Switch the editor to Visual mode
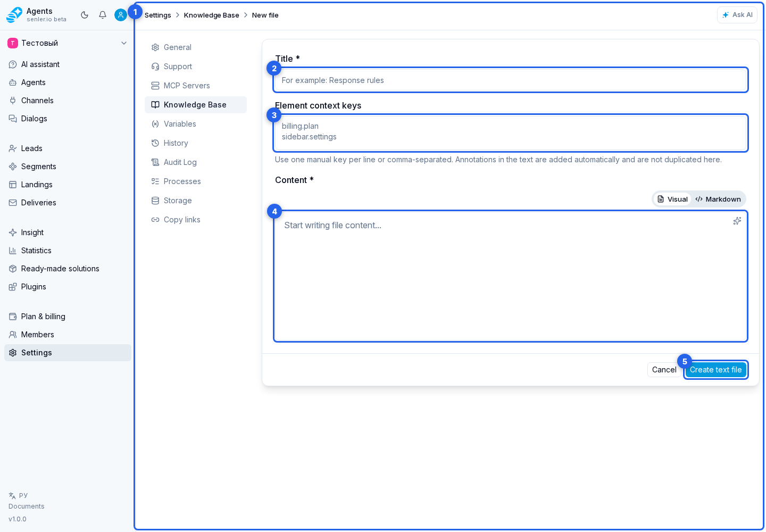The height and width of the screenshot is (532, 766). [x=672, y=199]
